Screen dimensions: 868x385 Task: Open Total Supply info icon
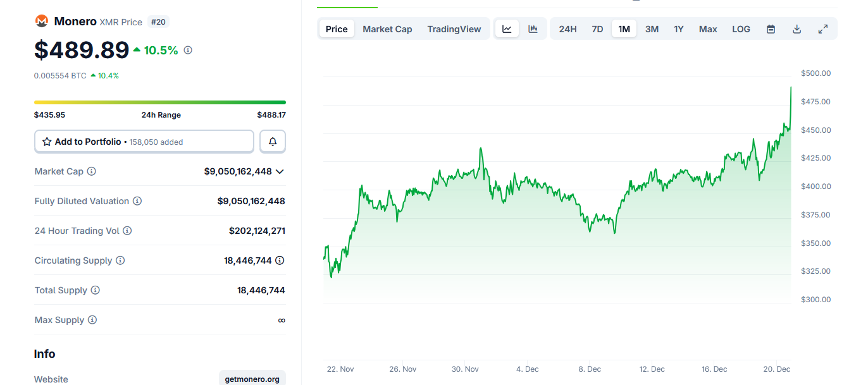point(96,290)
